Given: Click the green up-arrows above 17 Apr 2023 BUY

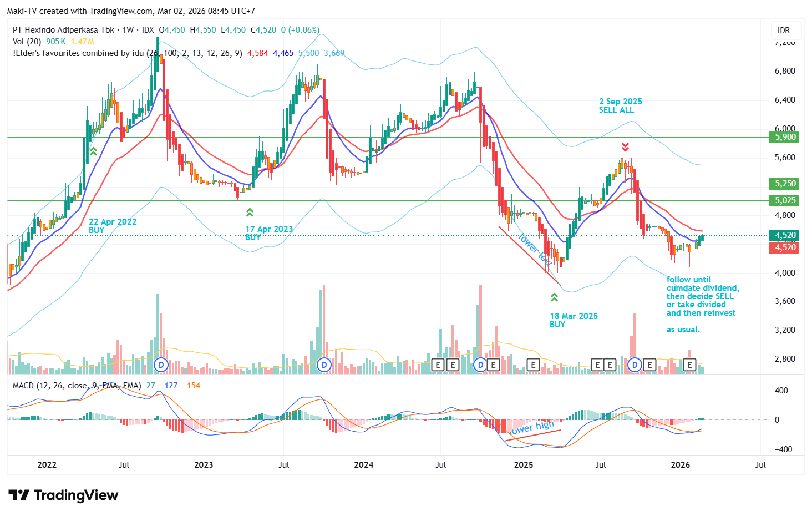Looking at the screenshot, I should coord(250,212).
